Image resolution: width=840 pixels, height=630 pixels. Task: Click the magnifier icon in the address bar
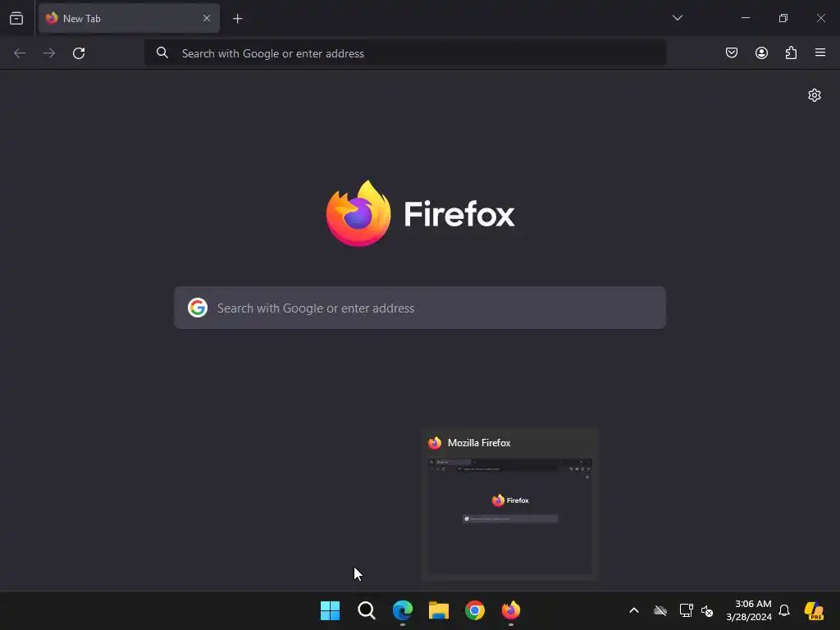[162, 52]
